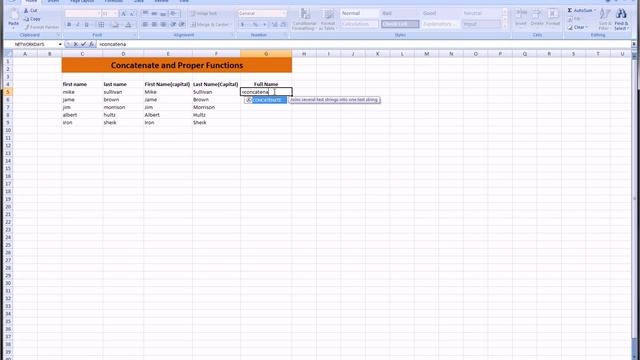Viewport: 640px width, 360px height.
Task: Apply the accounting currency format
Action: [x=242, y=25]
